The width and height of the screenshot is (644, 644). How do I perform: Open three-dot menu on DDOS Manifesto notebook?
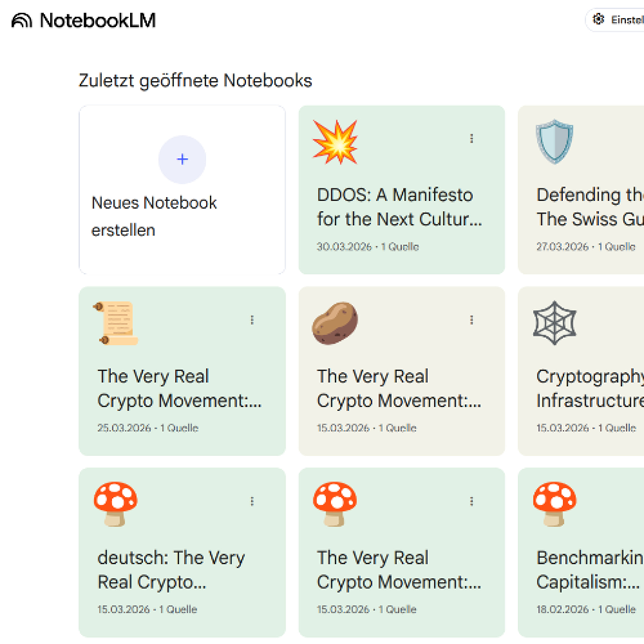471,138
